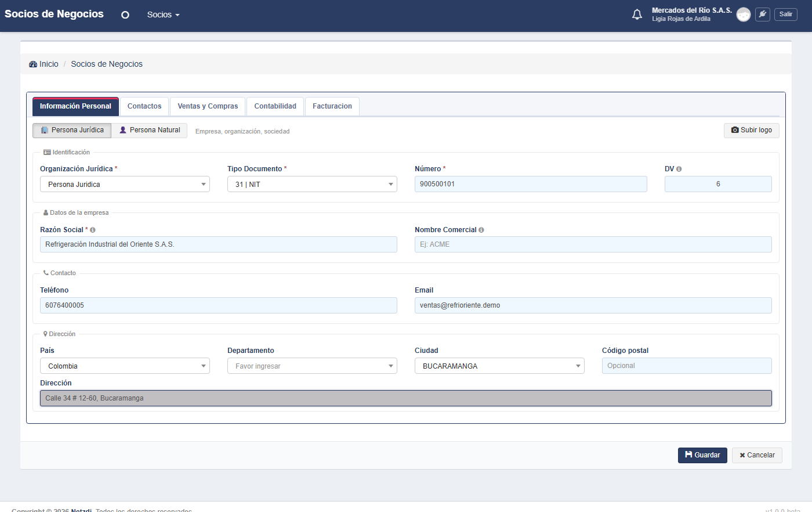This screenshot has height=512, width=812.
Task: Click the Mercados del Río S.A.S. company name
Action: (x=692, y=10)
